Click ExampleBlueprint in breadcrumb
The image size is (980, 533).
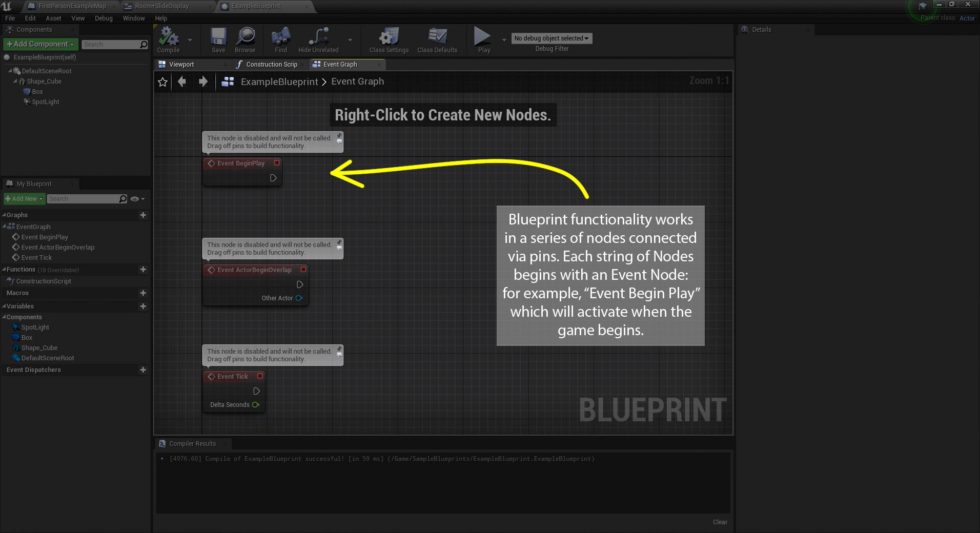tap(279, 82)
